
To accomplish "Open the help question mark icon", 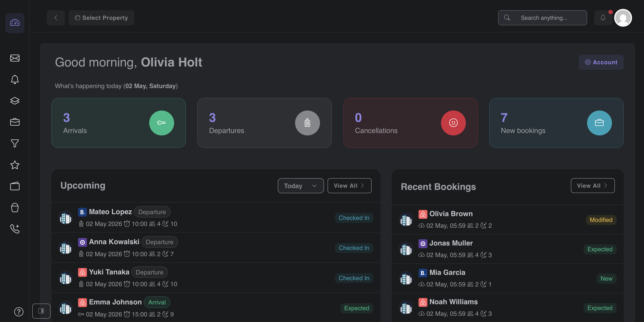I will point(19,312).
